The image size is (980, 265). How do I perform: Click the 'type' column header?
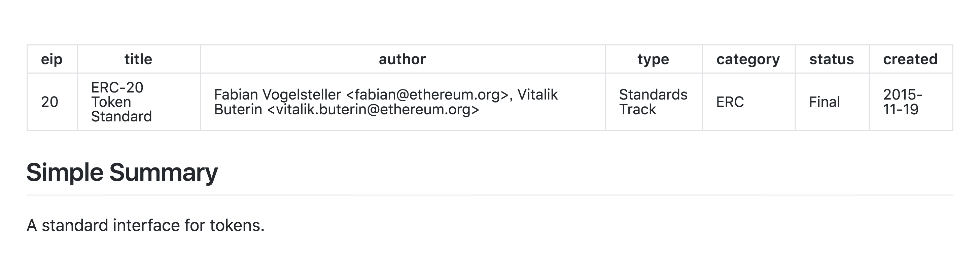(x=653, y=59)
